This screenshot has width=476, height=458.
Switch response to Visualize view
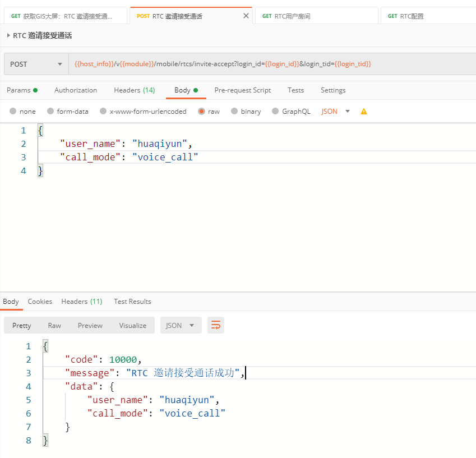(x=132, y=325)
